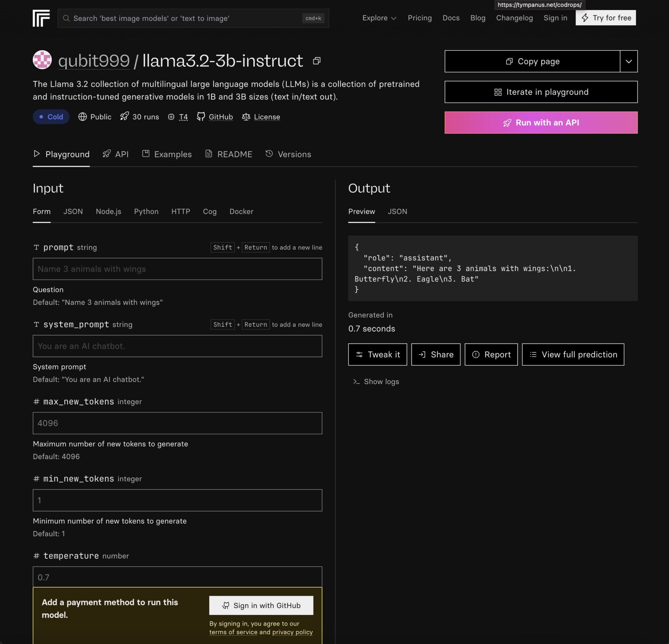
Task: Switch input view to JSON tab
Action: click(73, 211)
